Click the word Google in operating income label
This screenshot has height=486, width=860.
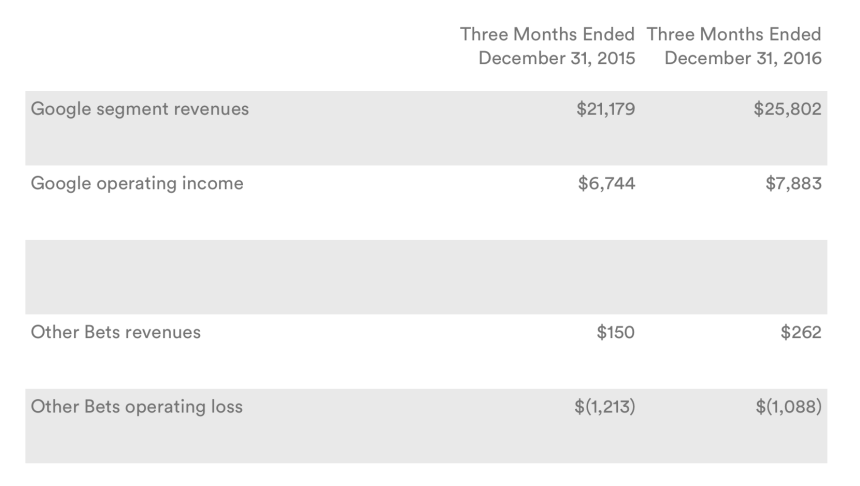point(59,183)
